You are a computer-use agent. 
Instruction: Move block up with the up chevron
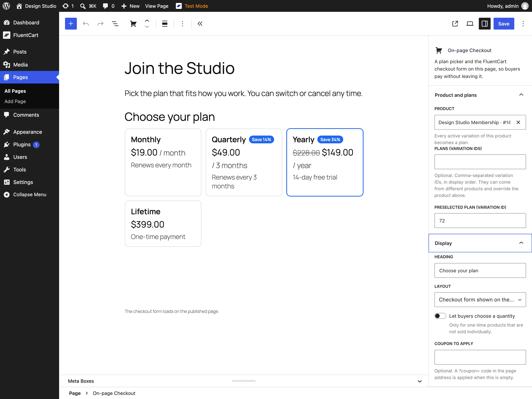click(x=147, y=21)
